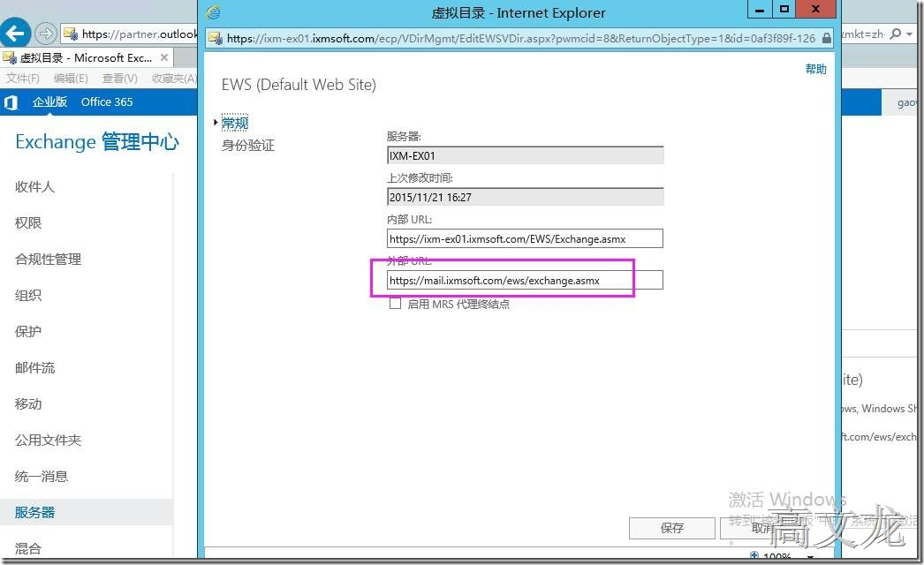
Task: Maximize the 虚拟目录 popup window
Action: pyautogui.click(x=784, y=10)
